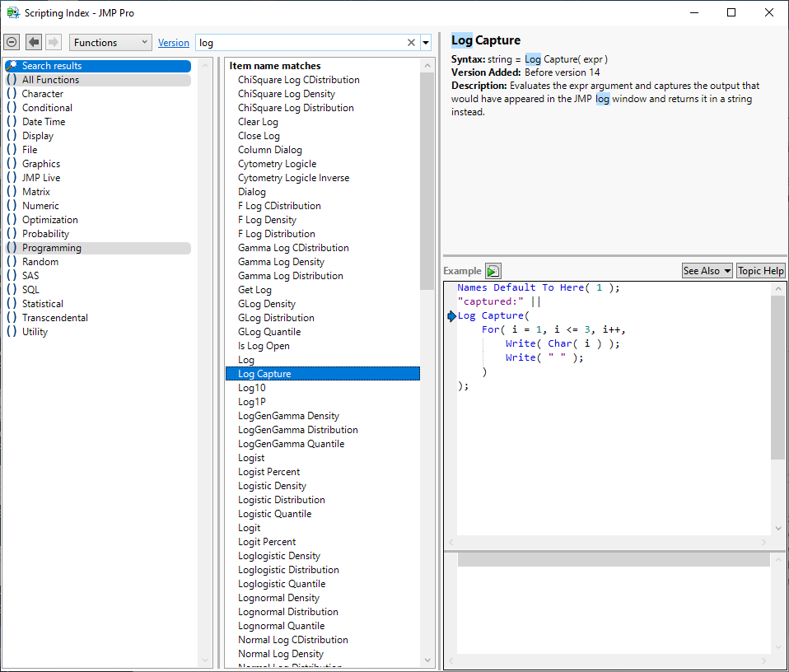
Task: Select the Programming category
Action: [x=52, y=248]
